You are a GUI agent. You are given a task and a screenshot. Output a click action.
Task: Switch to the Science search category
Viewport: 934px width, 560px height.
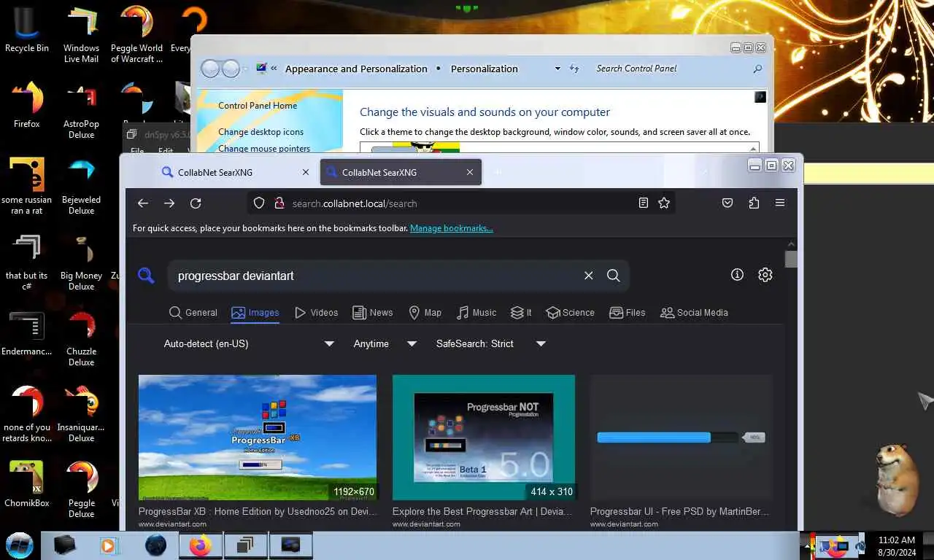coord(570,313)
